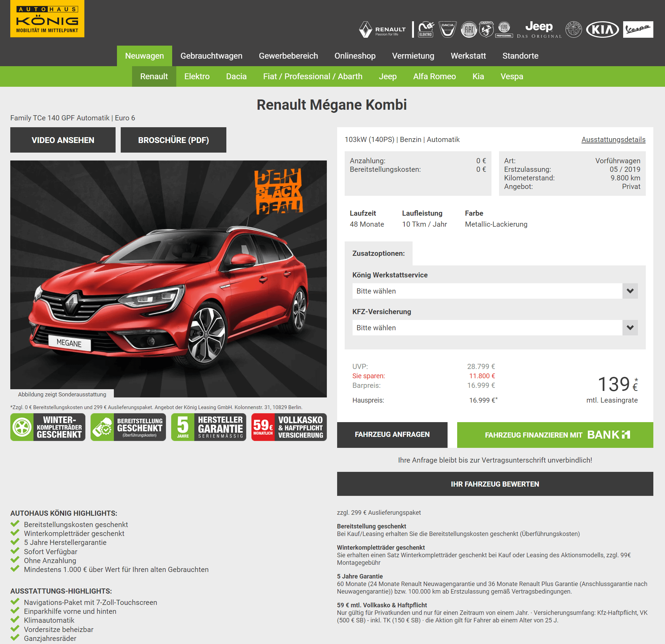The width and height of the screenshot is (665, 644).
Task: Expand the König Werkstattservice dropdown
Action: [x=495, y=291]
